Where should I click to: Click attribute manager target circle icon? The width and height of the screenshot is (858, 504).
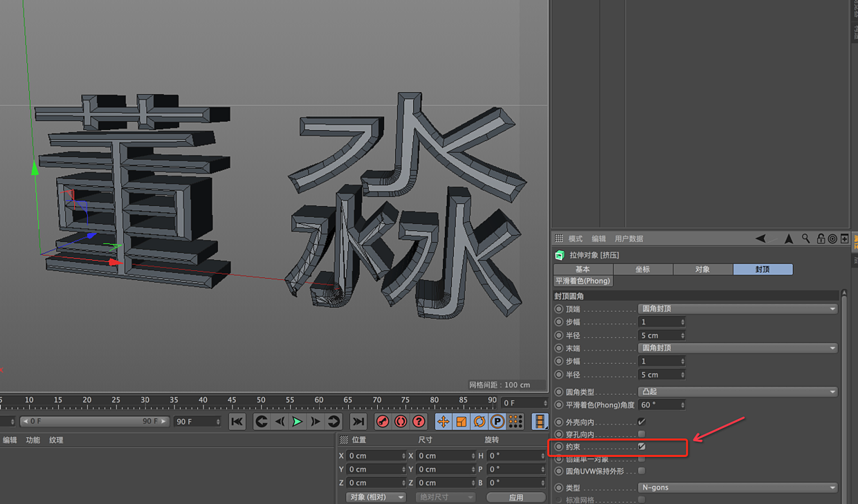[832, 239]
